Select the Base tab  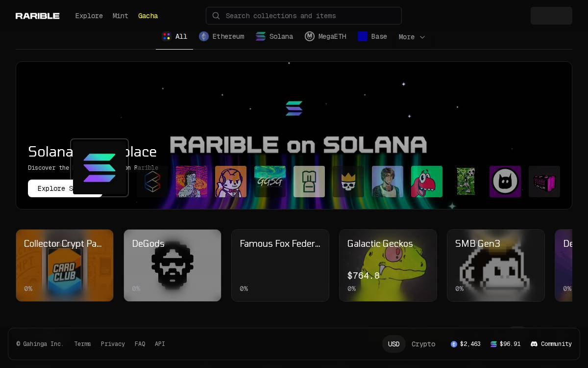click(372, 37)
